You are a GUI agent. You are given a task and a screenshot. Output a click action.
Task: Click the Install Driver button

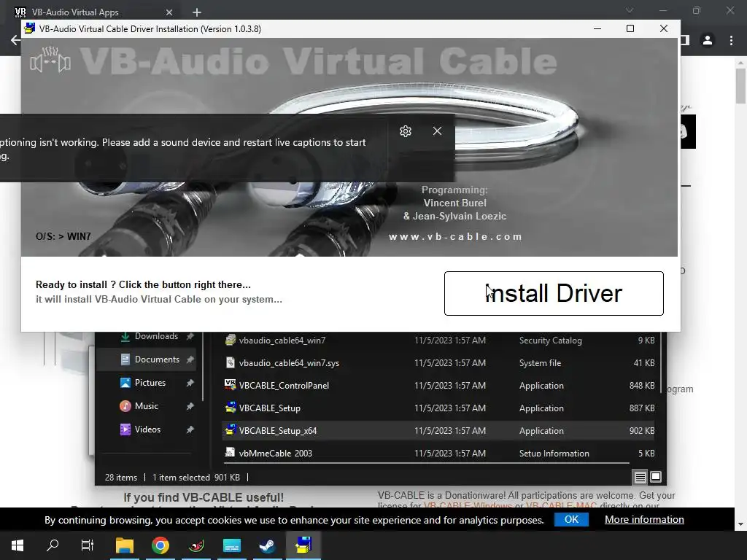click(x=554, y=293)
